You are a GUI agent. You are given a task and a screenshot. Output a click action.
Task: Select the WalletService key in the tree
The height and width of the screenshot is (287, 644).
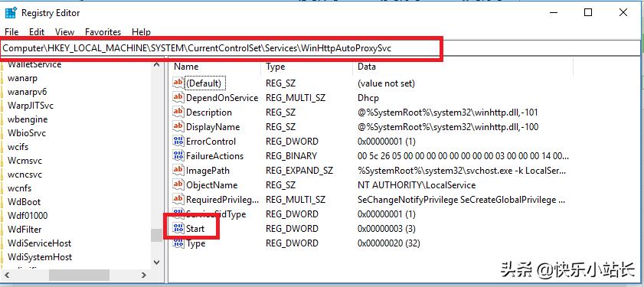click(x=34, y=64)
